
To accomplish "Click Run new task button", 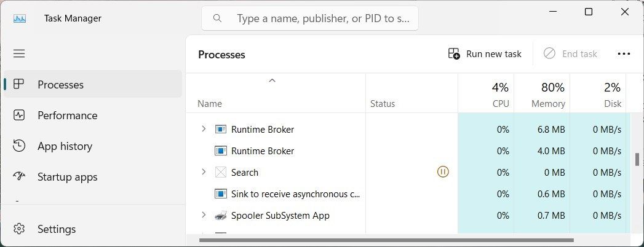I will [485, 54].
